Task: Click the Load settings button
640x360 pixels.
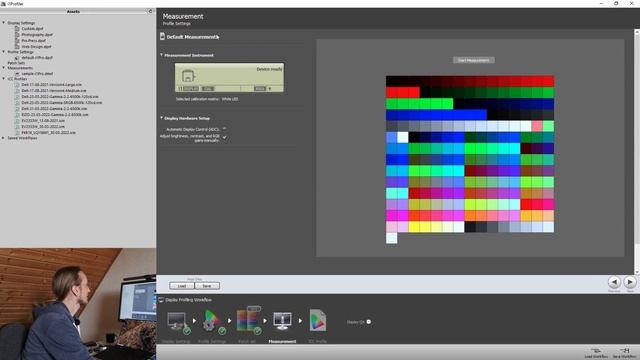Action: point(182,286)
